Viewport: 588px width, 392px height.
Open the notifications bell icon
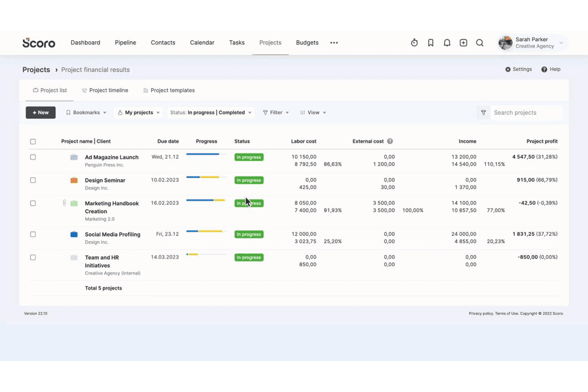[447, 43]
